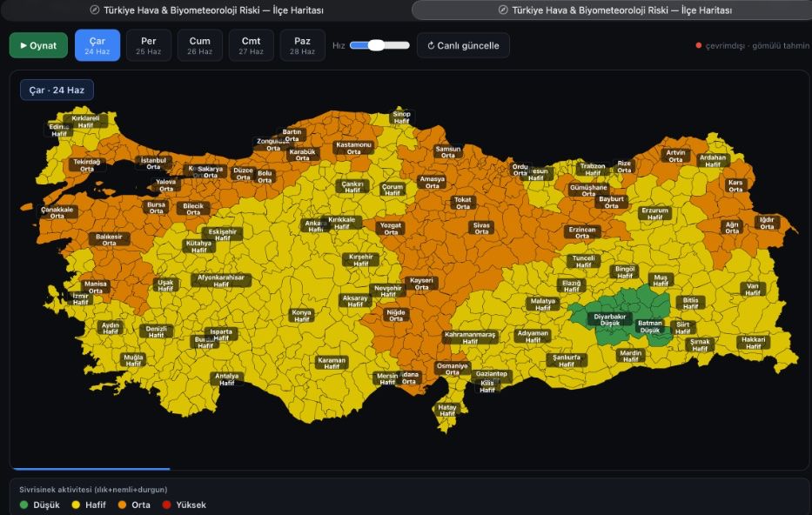This screenshot has height=515, width=812.
Task: Click the Diyarbakır Düşük map label
Action: (x=609, y=320)
